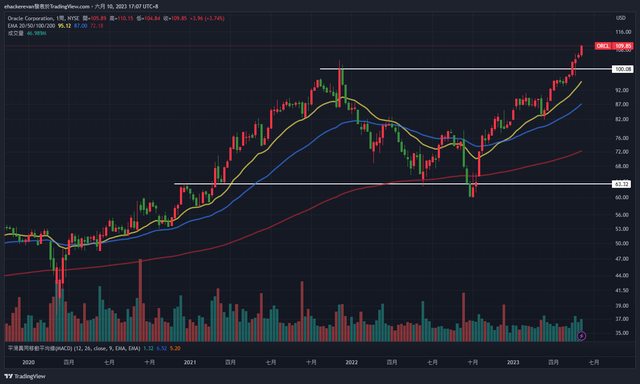This screenshot has height=384, width=640.
Task: Open the Oracle Corporation symbol legend
Action: [43, 18]
